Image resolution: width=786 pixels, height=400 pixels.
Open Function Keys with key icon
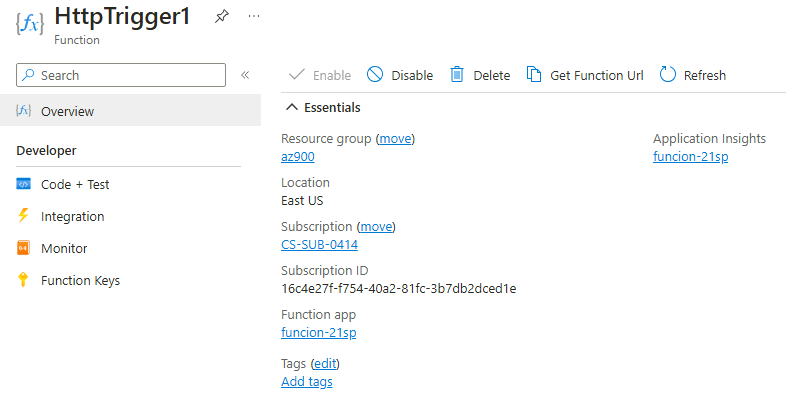pos(80,280)
